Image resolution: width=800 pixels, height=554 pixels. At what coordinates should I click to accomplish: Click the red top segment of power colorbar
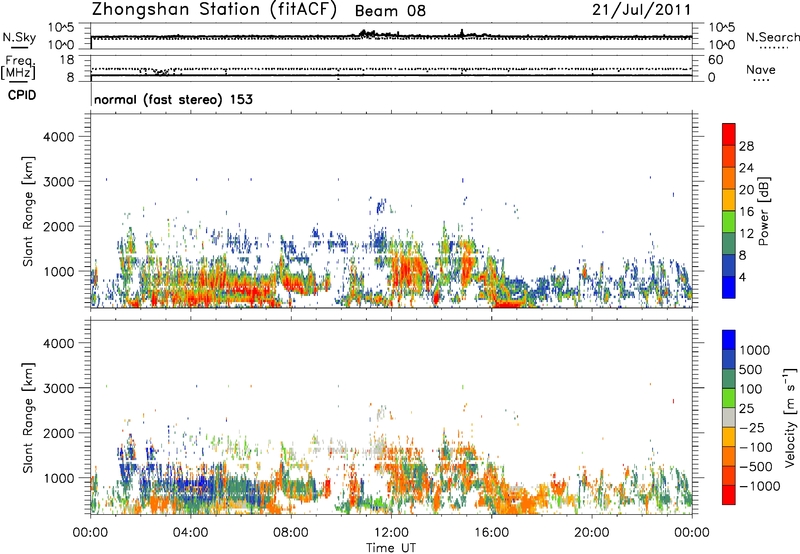729,134
